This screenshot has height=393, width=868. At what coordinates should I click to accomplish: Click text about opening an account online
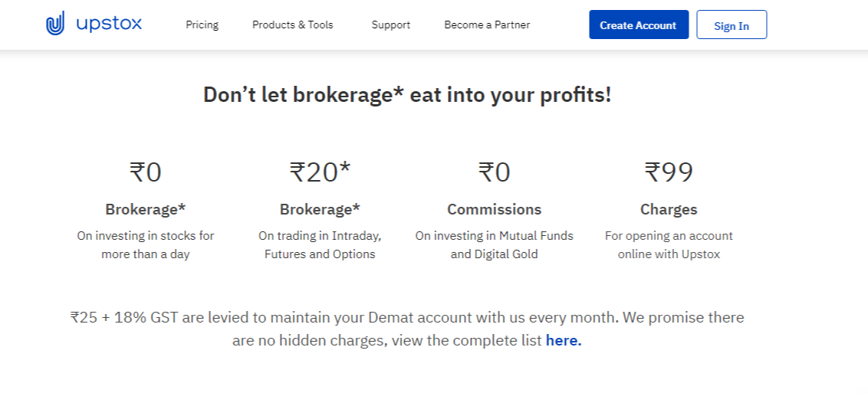coord(669,245)
